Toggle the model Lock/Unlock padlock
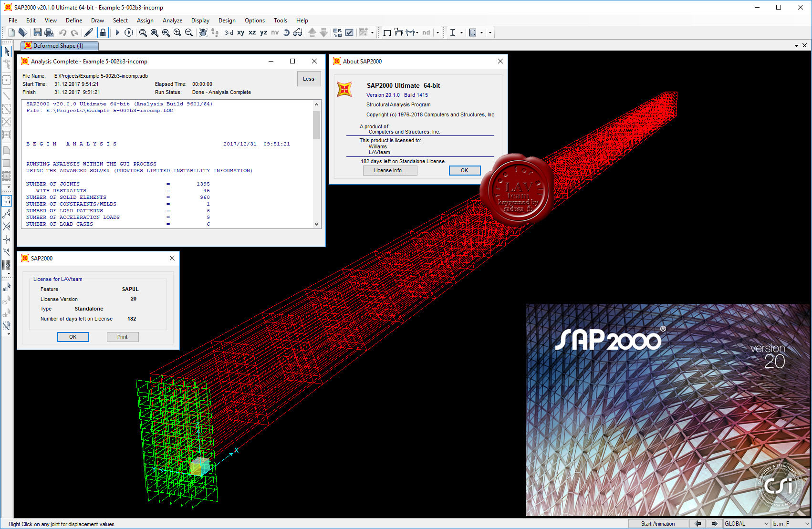The width and height of the screenshot is (812, 529). tap(103, 32)
